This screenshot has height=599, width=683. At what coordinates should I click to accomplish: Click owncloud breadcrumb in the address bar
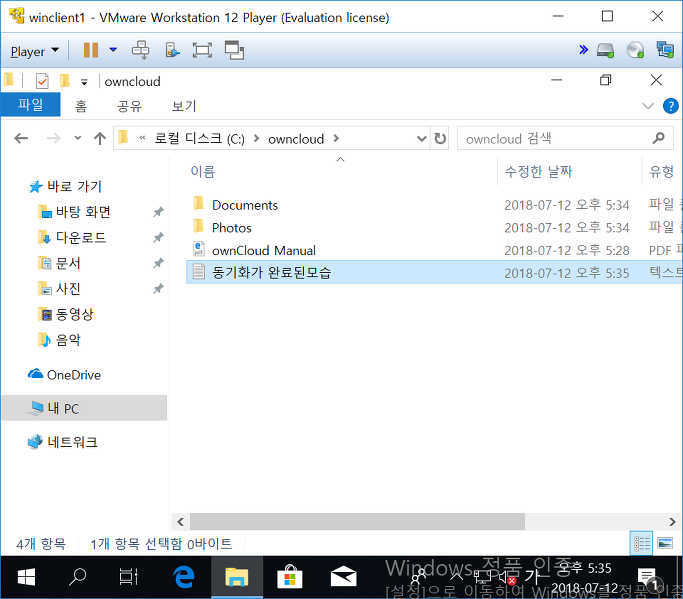[296, 139]
